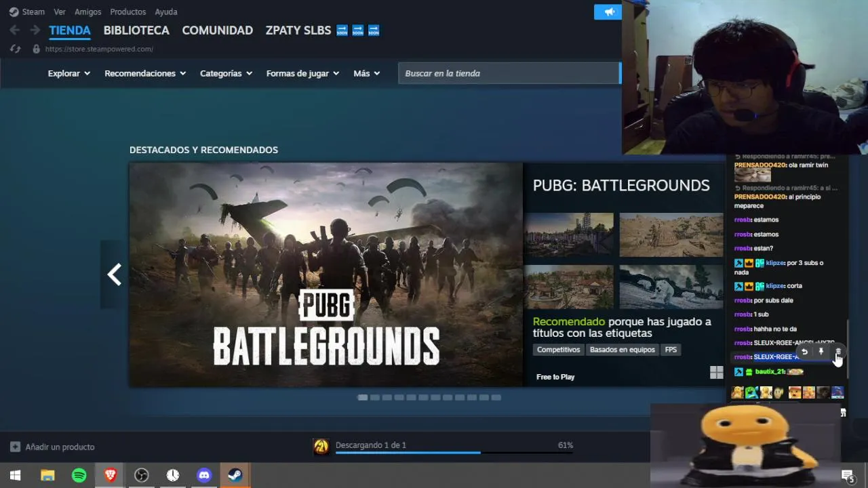This screenshot has height=488, width=868.
Task: Open the ZPATY SLBS profile tab
Action: (x=322, y=30)
